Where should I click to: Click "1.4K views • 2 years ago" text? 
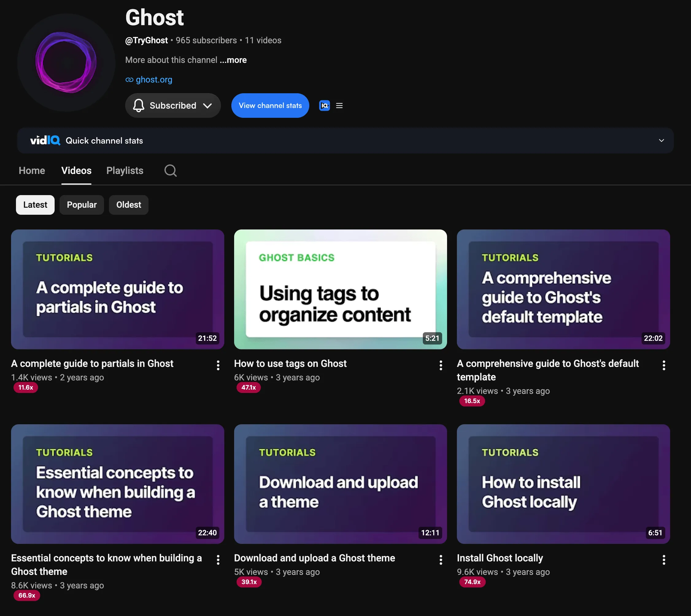(x=58, y=377)
